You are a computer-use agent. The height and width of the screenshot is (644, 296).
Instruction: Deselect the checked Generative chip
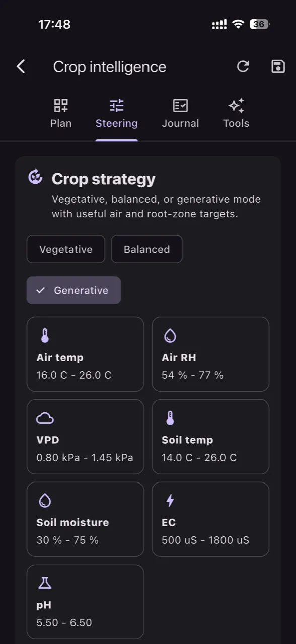[73, 290]
